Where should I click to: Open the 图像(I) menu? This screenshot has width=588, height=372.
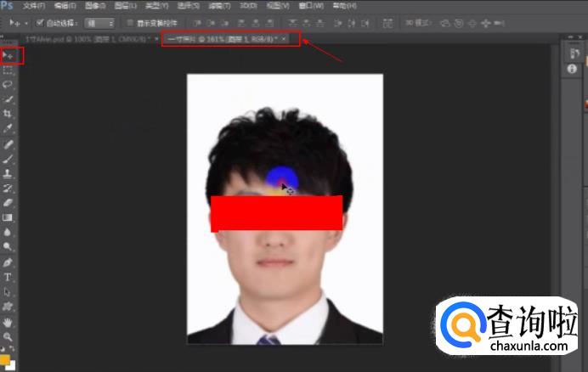[x=94, y=5]
